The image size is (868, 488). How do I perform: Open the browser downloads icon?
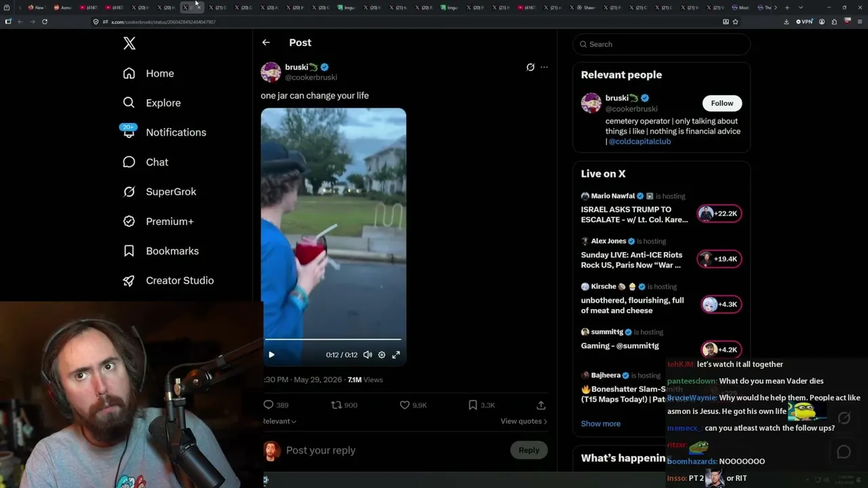click(x=786, y=22)
